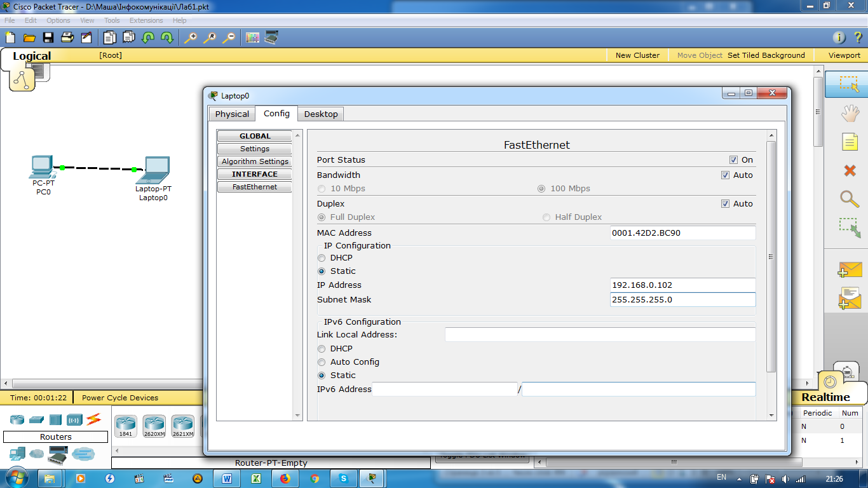Save the network with the floppy icon
The height and width of the screenshot is (488, 868).
pos(48,37)
